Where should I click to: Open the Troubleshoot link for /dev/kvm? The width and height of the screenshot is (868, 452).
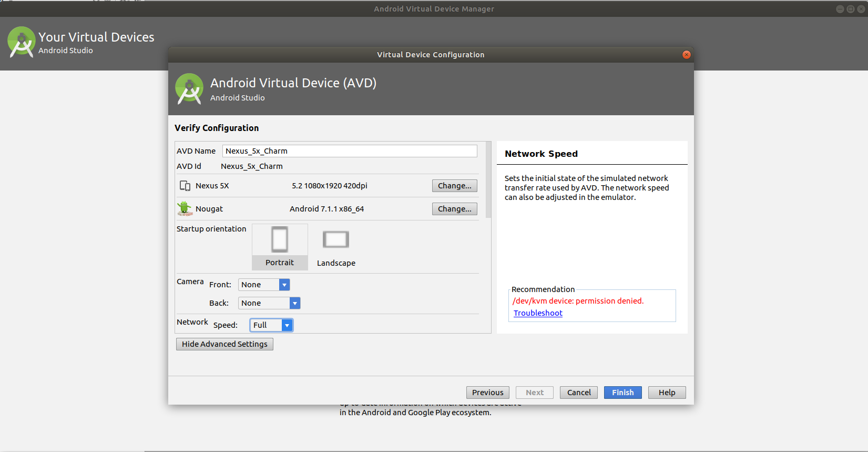click(x=538, y=313)
